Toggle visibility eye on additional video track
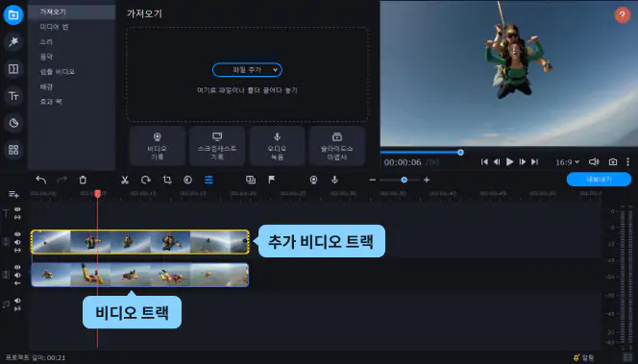The width and height of the screenshot is (638, 364). (x=17, y=234)
